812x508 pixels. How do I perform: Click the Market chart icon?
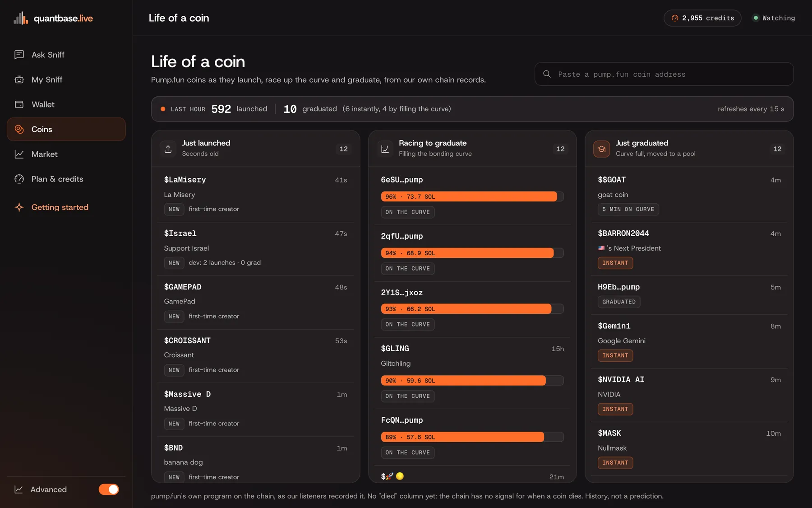click(x=19, y=154)
